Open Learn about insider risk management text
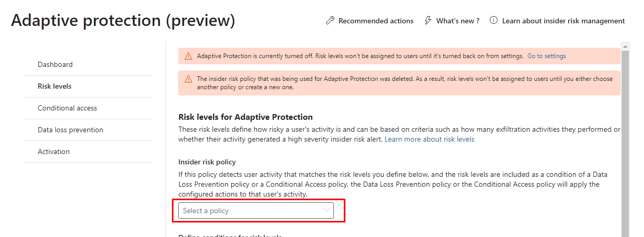644x237 pixels. 563,21
